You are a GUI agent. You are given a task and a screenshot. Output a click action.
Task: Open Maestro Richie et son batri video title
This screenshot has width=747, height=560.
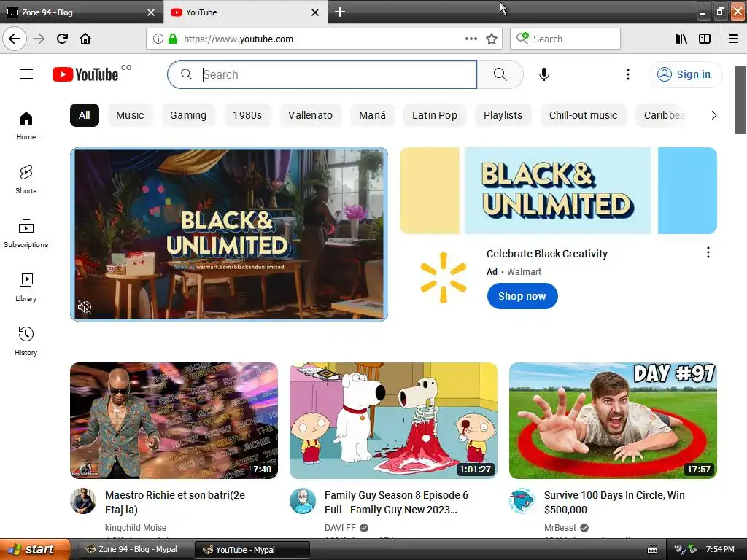(x=175, y=502)
